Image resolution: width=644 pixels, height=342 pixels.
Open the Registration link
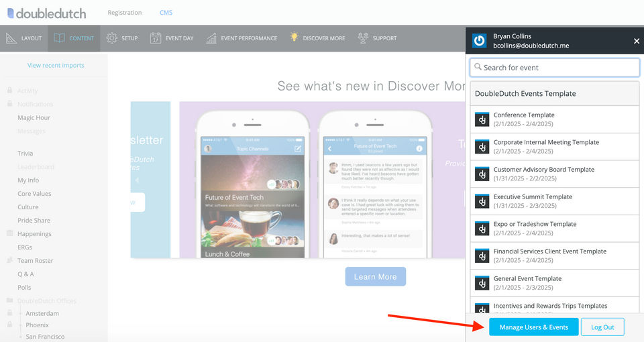125,13
